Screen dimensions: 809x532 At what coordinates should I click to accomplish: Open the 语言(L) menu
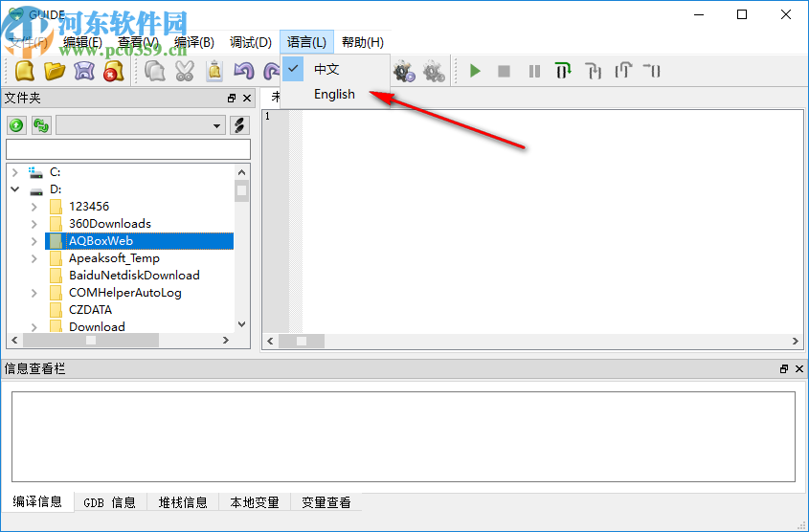(x=307, y=42)
